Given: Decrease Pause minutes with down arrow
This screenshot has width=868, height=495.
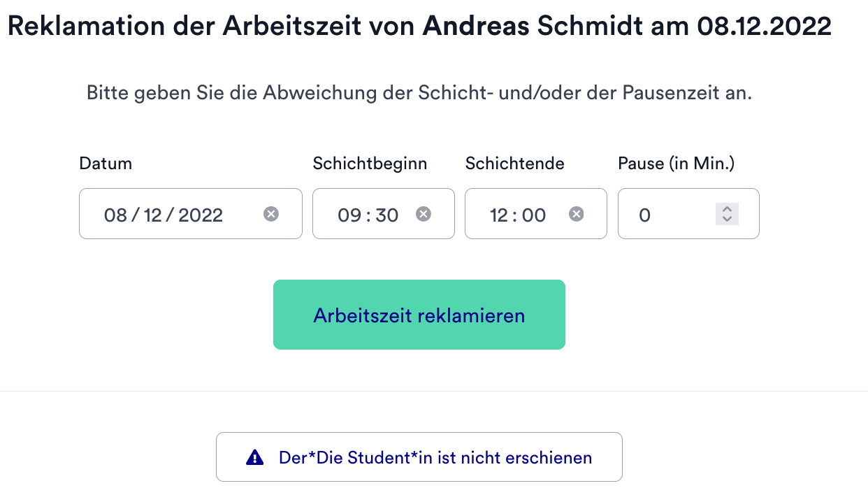Looking at the screenshot, I should [x=727, y=219].
